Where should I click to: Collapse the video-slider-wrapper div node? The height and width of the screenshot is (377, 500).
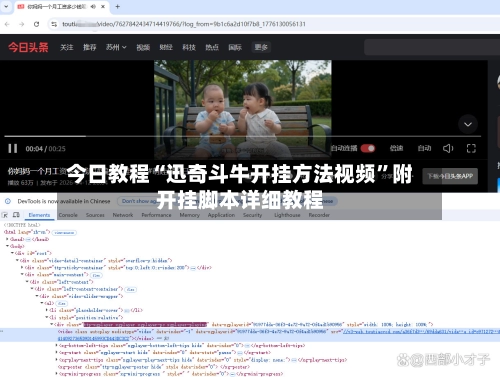(x=37, y=296)
